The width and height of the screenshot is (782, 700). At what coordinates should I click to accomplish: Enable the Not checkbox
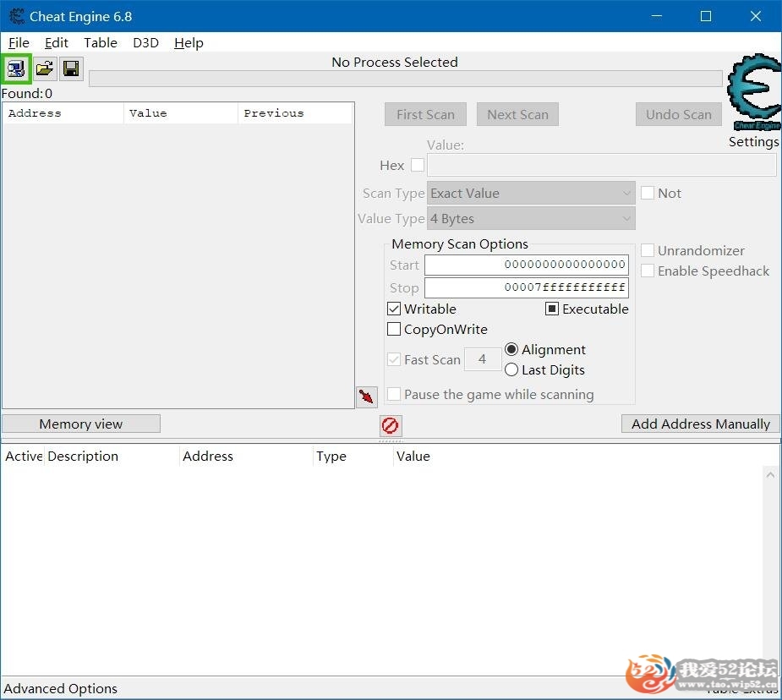coord(648,193)
